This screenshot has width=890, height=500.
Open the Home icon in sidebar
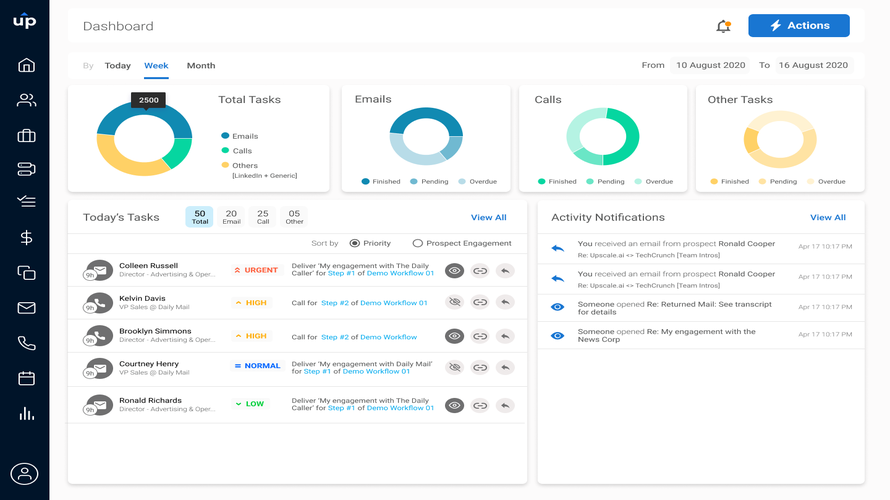pos(26,65)
